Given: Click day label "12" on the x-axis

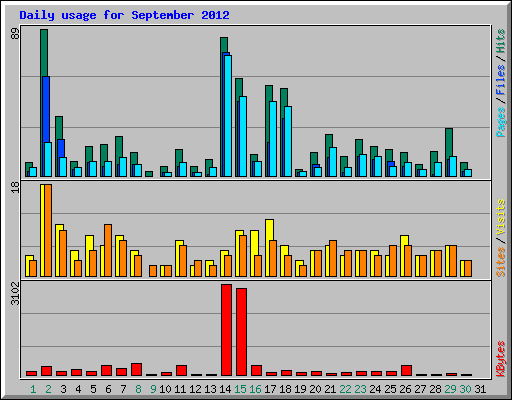Looking at the screenshot, I should click(195, 389).
